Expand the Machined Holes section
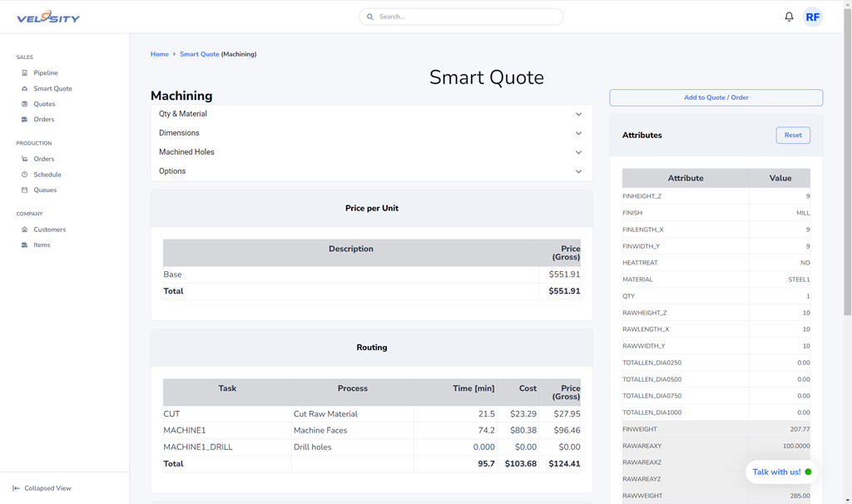The height and width of the screenshot is (504, 852). 370,152
